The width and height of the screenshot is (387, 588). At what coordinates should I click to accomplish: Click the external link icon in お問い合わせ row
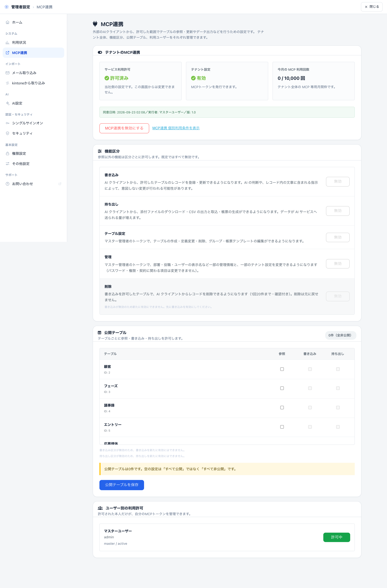pos(60,184)
